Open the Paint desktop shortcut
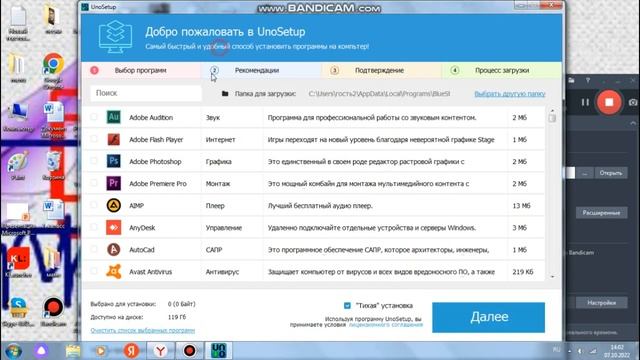 pos(18,165)
